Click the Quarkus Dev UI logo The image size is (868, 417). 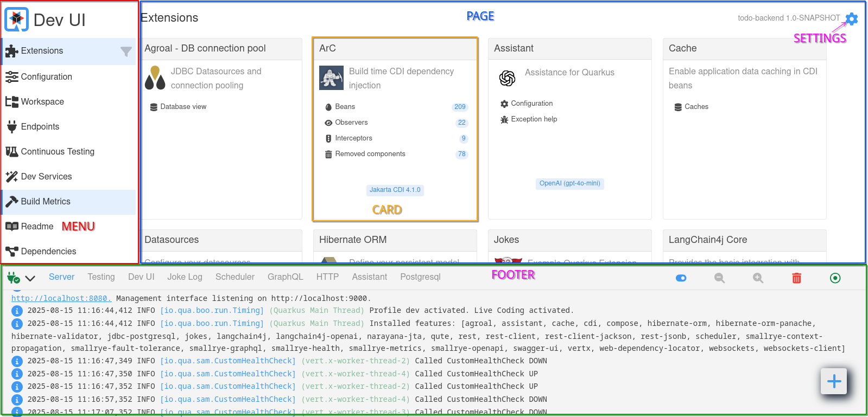click(x=16, y=20)
